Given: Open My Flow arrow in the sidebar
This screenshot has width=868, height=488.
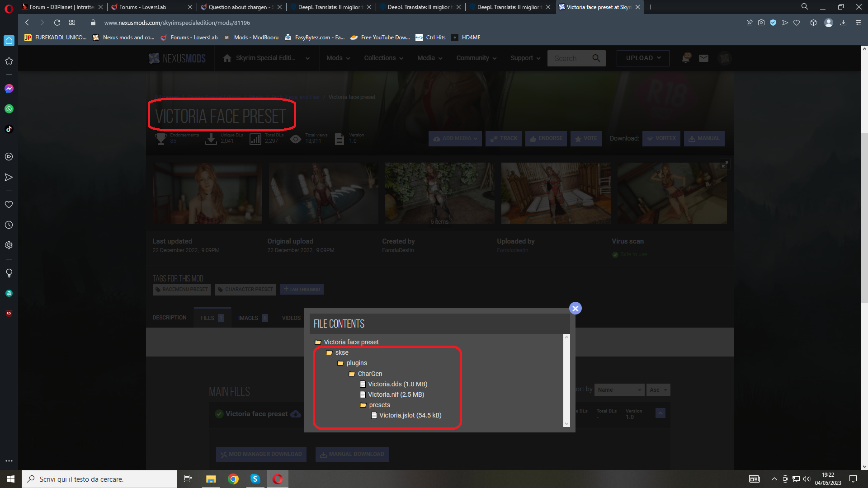Looking at the screenshot, I should click(x=9, y=177).
